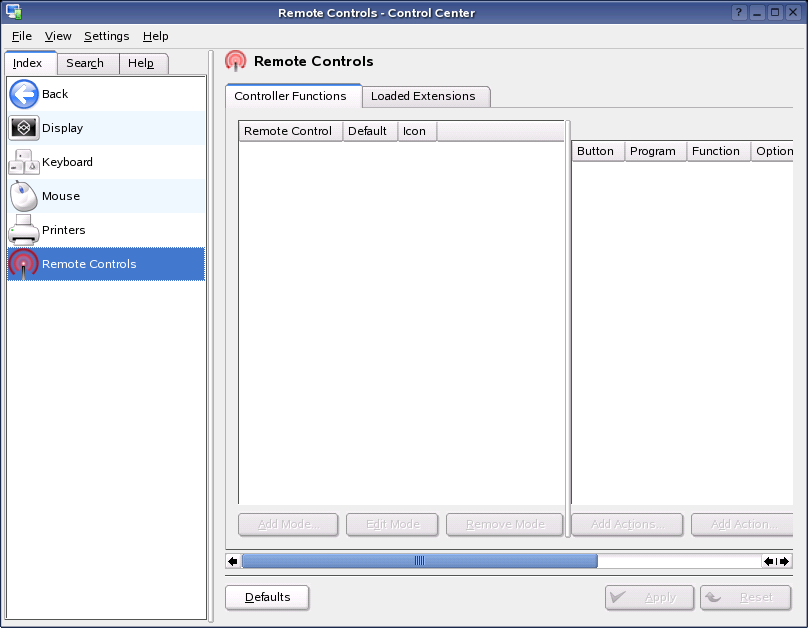808x628 pixels.
Task: Click the Button column header
Action: click(598, 151)
